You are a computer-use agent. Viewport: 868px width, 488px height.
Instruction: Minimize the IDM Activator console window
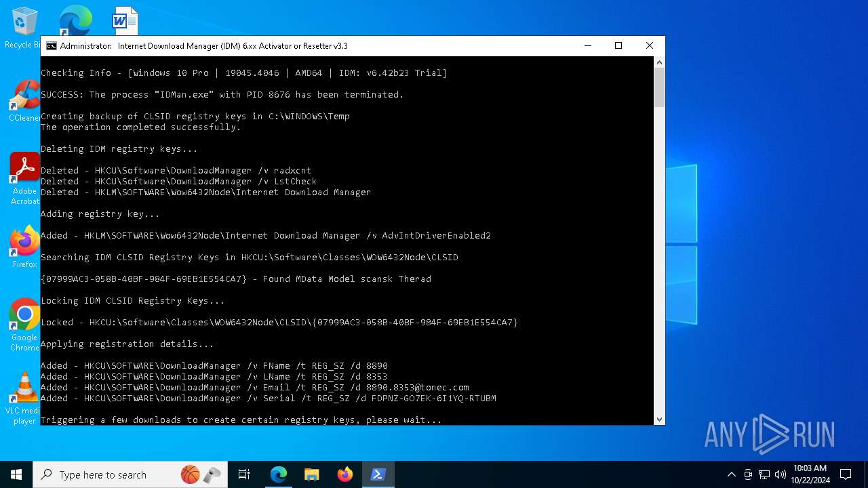(587, 46)
